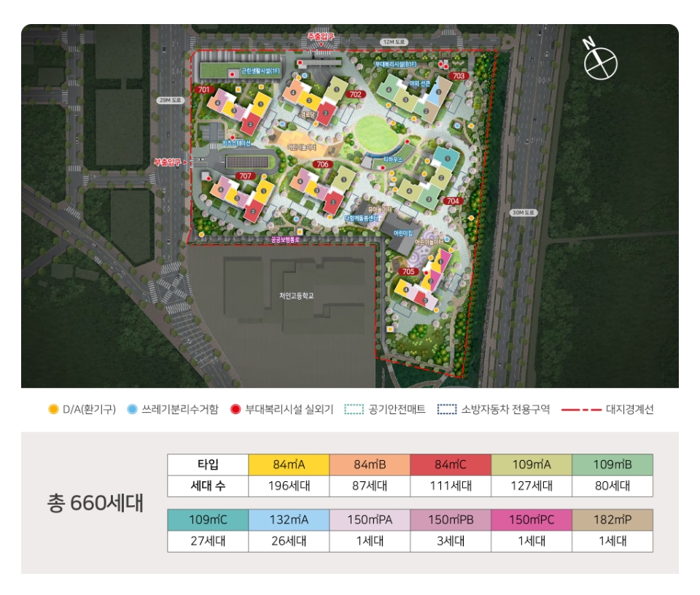This screenshot has height=595, width=700.
Task: Click the red dashed site boundary legend line
Action: click(581, 409)
